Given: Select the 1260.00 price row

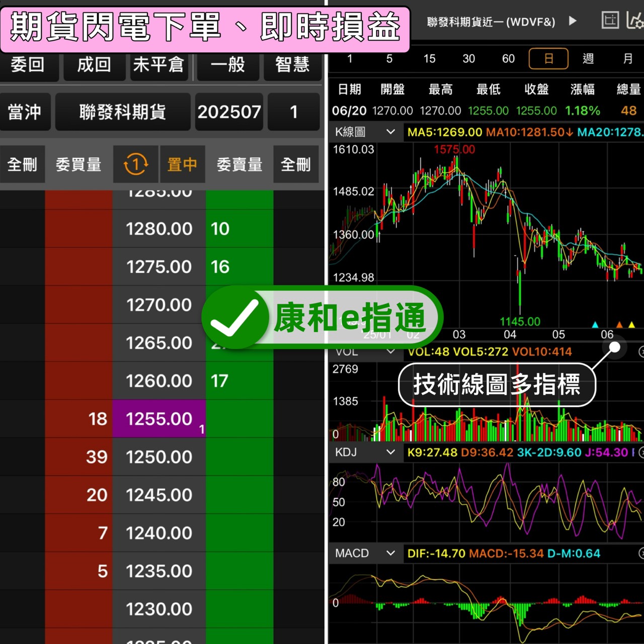Looking at the screenshot, I should coord(159,381).
